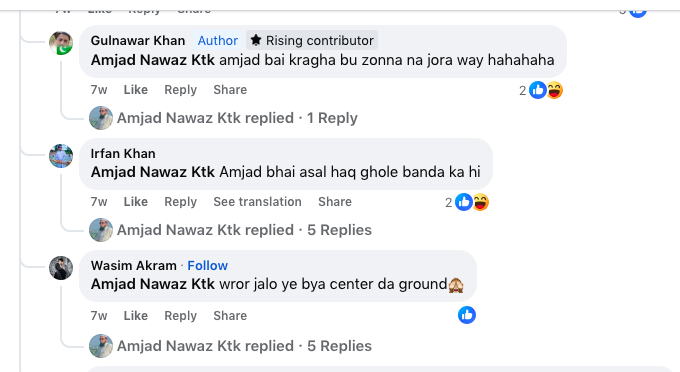Open Gulnawar Khan's profile picture

[x=61, y=43]
